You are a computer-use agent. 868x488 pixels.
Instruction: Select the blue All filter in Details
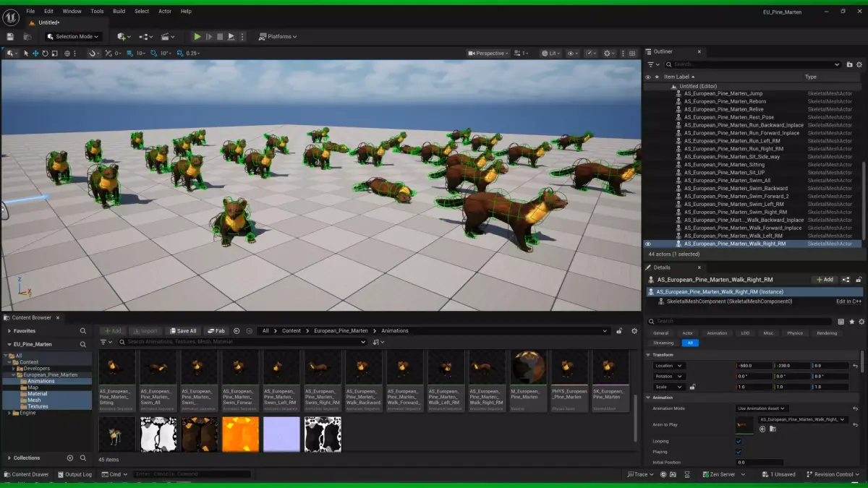tap(690, 343)
